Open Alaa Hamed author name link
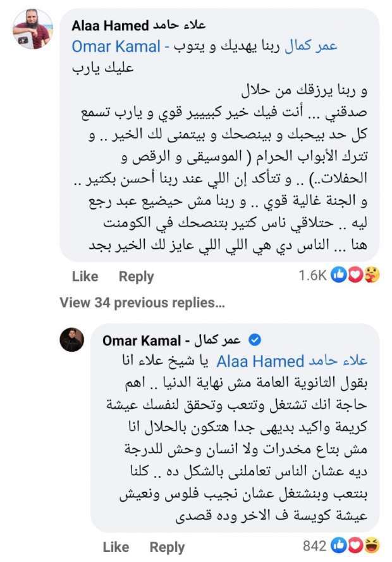Image resolution: width=392 pixels, height=562 pixels. pos(138,25)
